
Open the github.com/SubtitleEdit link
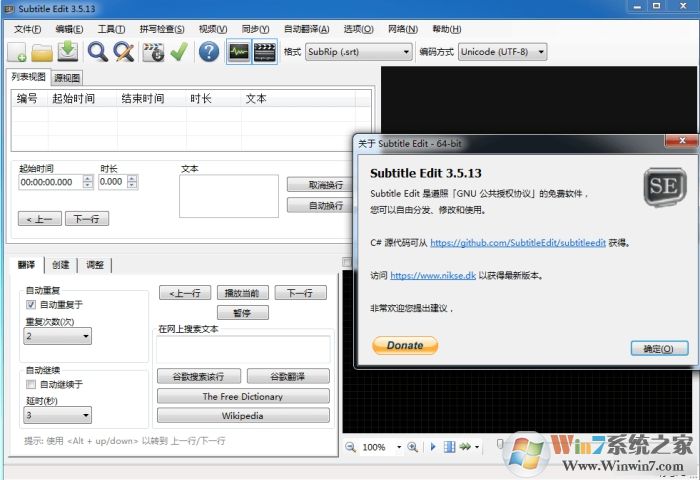(x=517, y=242)
